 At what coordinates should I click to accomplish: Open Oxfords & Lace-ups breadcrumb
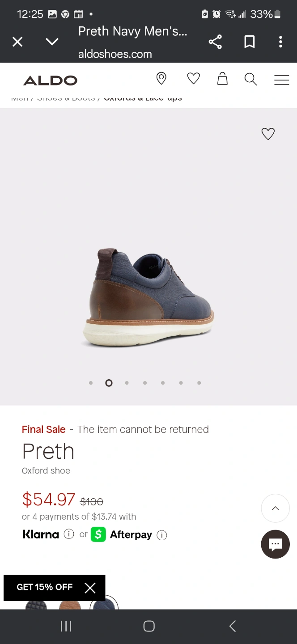click(143, 98)
